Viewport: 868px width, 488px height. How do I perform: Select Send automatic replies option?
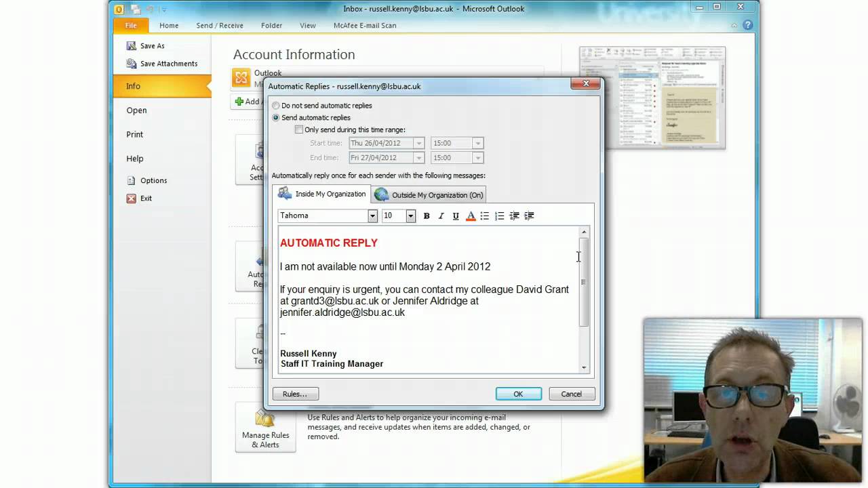pyautogui.click(x=275, y=118)
